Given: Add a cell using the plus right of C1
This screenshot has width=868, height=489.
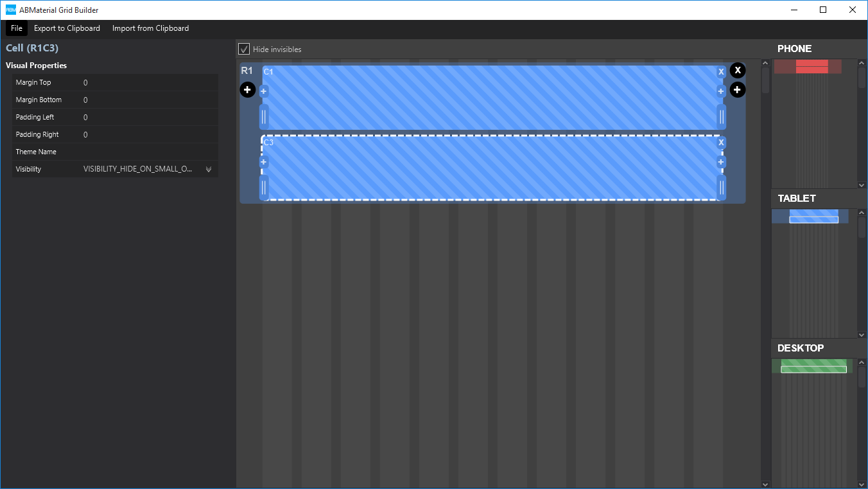Looking at the screenshot, I should tap(720, 91).
